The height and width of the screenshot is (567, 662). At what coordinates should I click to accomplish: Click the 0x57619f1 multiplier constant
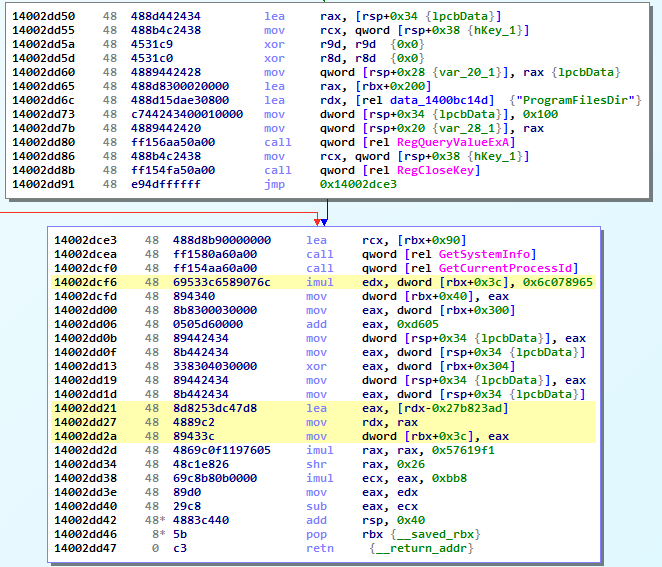(x=463, y=450)
